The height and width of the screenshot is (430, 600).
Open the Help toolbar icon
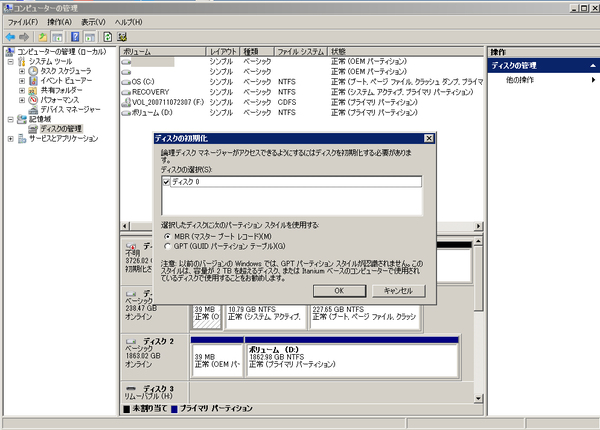coord(75,37)
